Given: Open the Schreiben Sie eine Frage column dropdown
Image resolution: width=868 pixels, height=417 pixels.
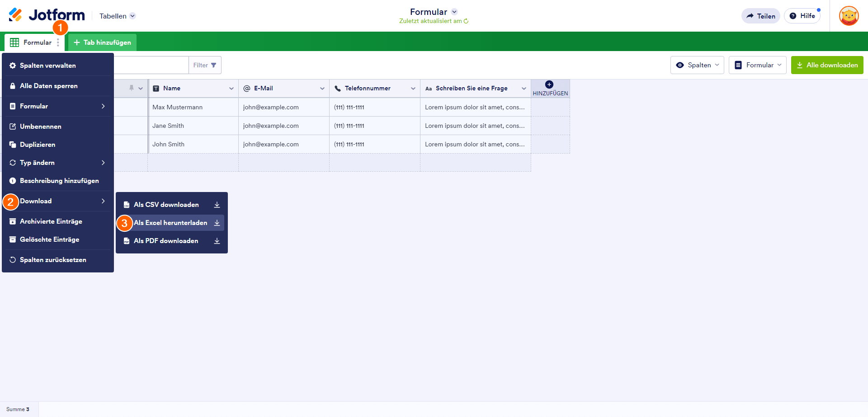Looking at the screenshot, I should [x=524, y=89].
